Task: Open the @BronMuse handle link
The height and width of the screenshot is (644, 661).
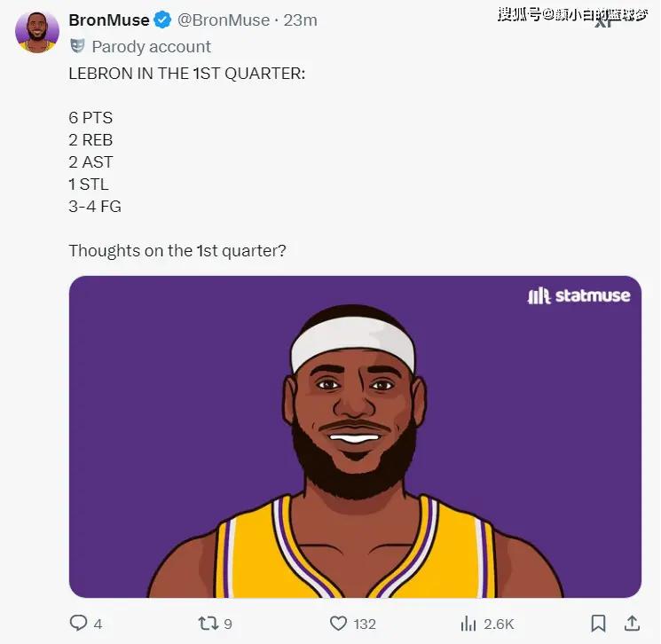Action: [224, 20]
